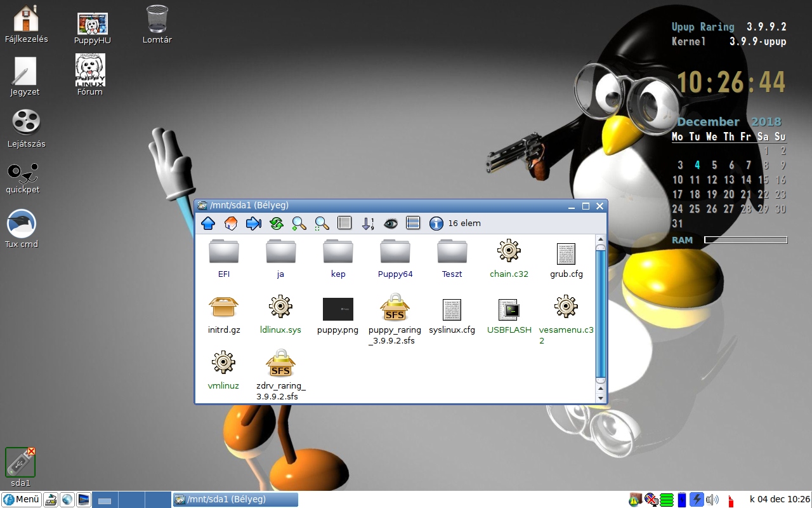Unmount sda1 via red close badge
Screen dimensions: 812x508
pos(31,451)
